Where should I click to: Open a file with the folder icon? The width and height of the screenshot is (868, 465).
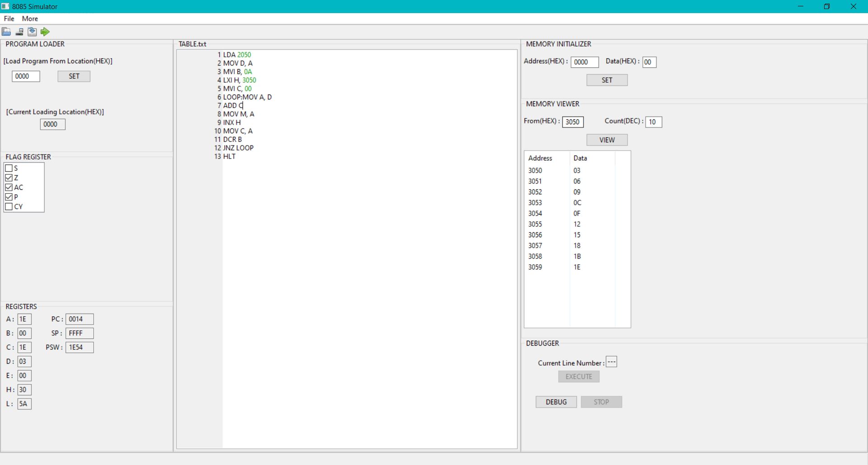6,32
